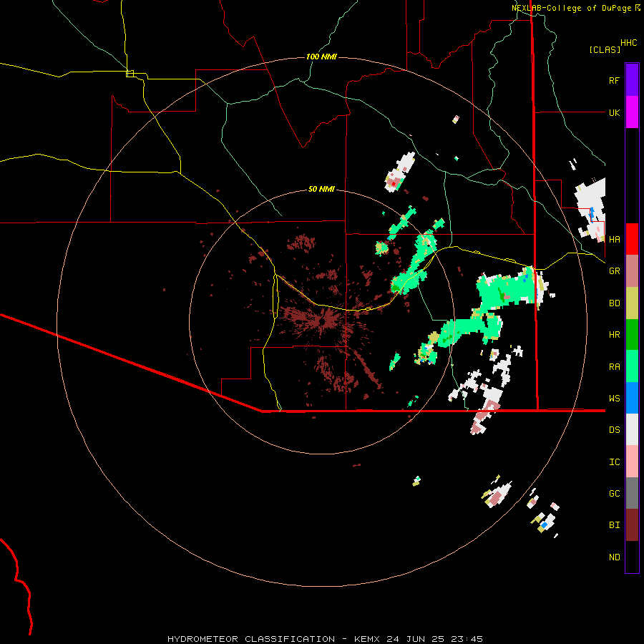Click the HA red legend swatch
The image size is (644, 644).
632,239
